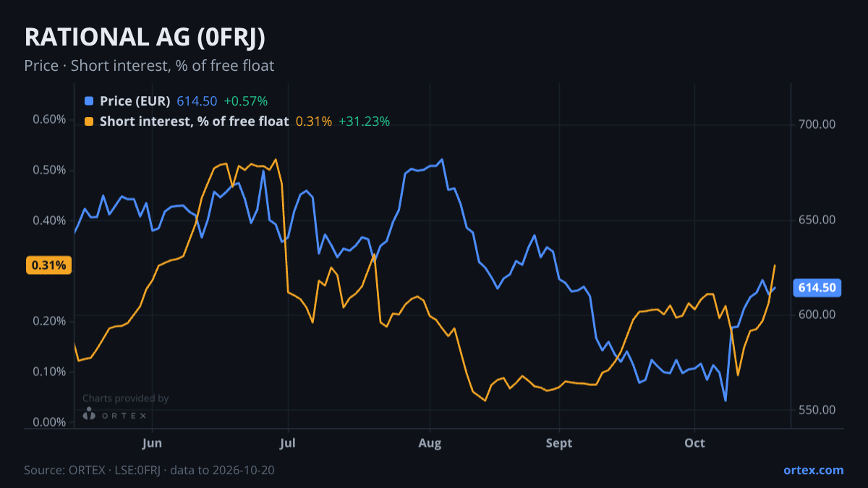Viewport: 868px width, 488px height.
Task: Click the +31.23% short interest change value
Action: (365, 121)
